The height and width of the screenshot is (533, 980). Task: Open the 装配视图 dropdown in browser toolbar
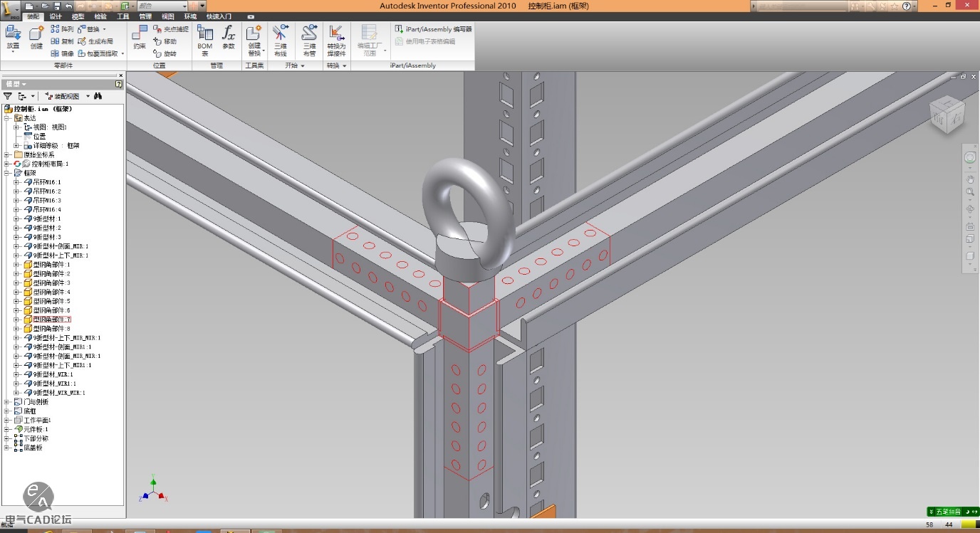point(88,96)
